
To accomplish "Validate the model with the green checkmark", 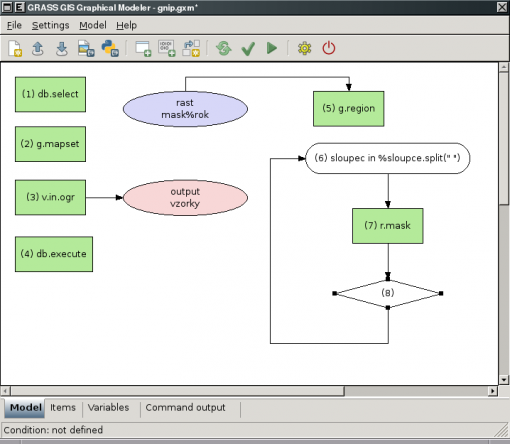I will 248,49.
